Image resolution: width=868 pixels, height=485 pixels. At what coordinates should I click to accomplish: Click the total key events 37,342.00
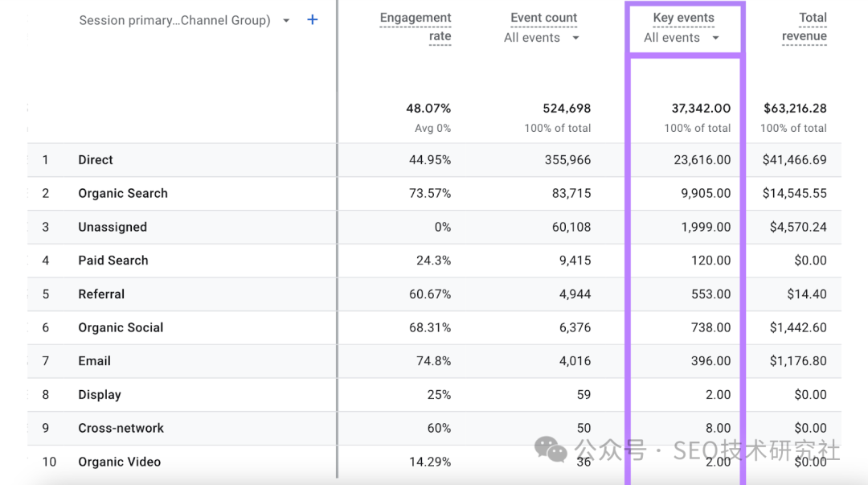tap(701, 108)
